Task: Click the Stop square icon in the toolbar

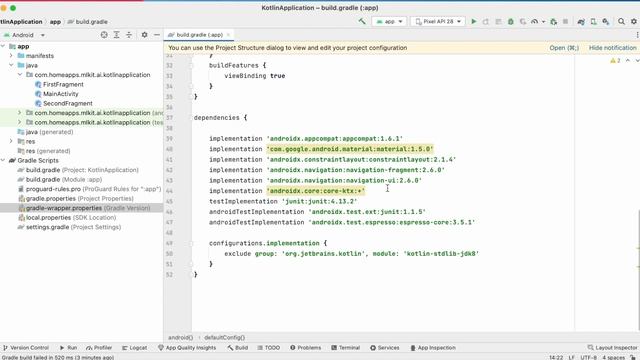Action: pos(565,22)
